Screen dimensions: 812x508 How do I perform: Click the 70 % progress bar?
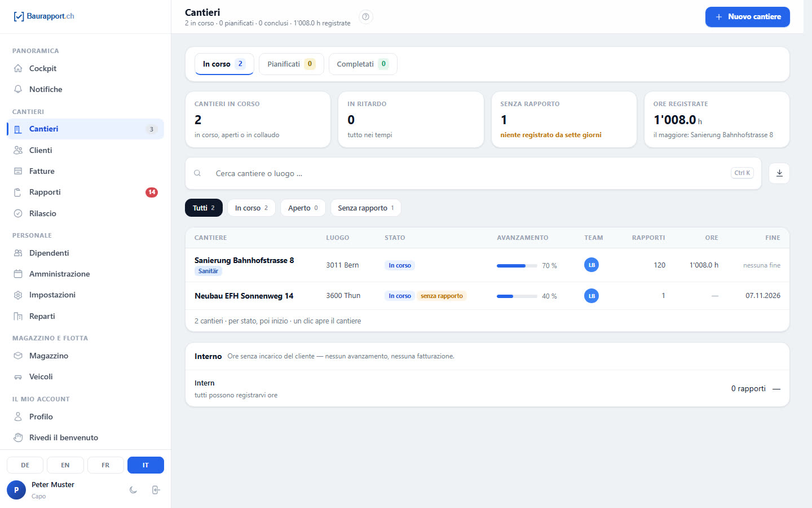pos(517,265)
